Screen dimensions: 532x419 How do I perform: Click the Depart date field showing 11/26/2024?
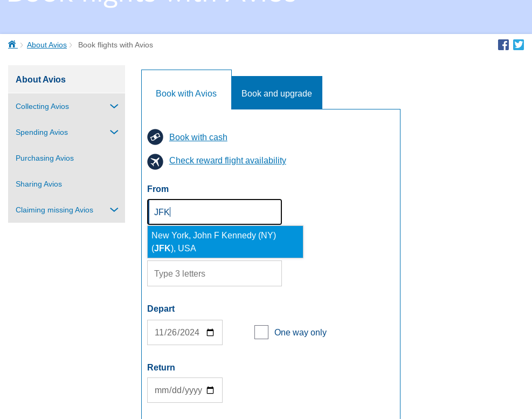coord(185,332)
